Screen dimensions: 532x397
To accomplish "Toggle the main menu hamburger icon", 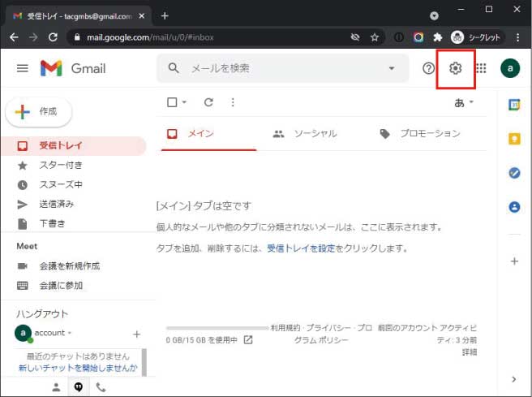I will pyautogui.click(x=22, y=68).
